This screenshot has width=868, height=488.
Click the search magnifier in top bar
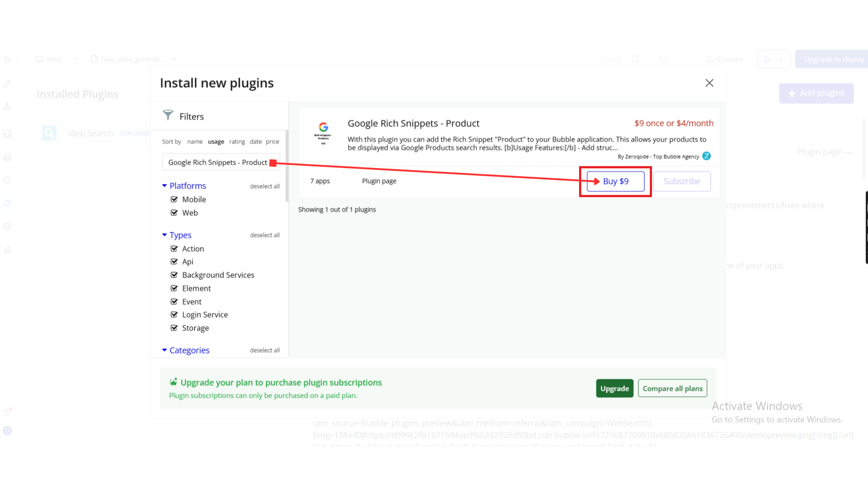coord(635,59)
